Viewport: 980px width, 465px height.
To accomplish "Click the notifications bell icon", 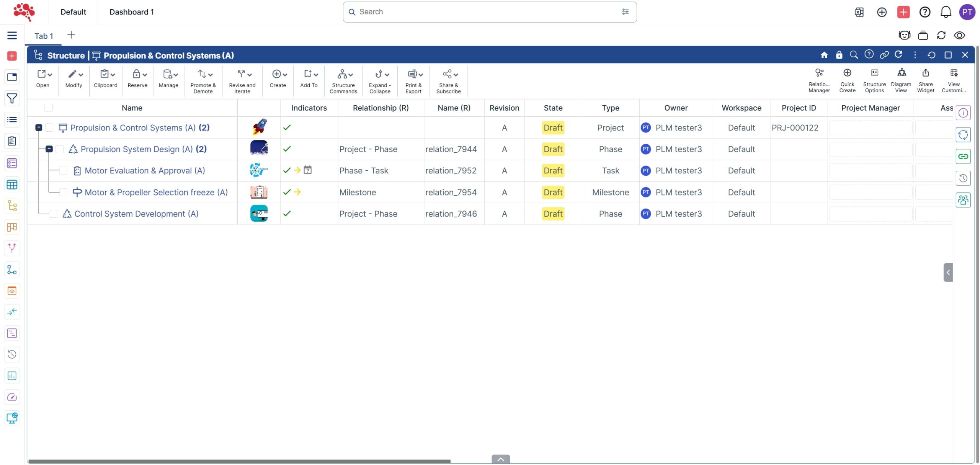I will point(945,12).
